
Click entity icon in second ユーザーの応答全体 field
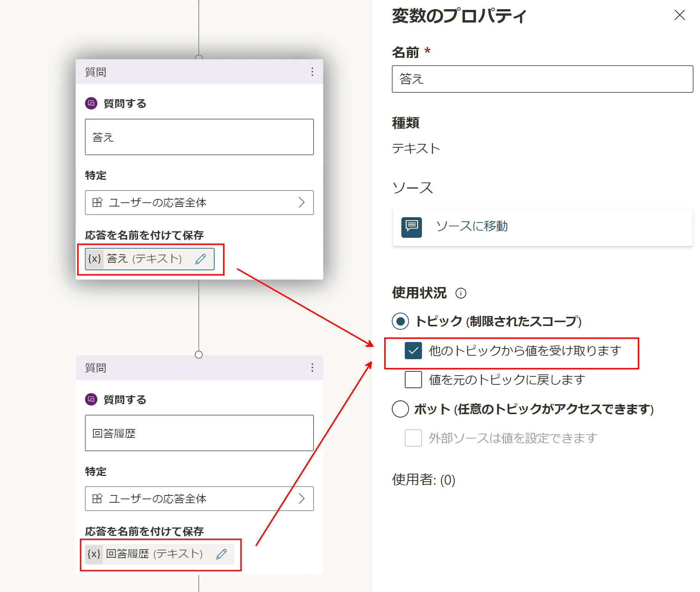point(97,498)
